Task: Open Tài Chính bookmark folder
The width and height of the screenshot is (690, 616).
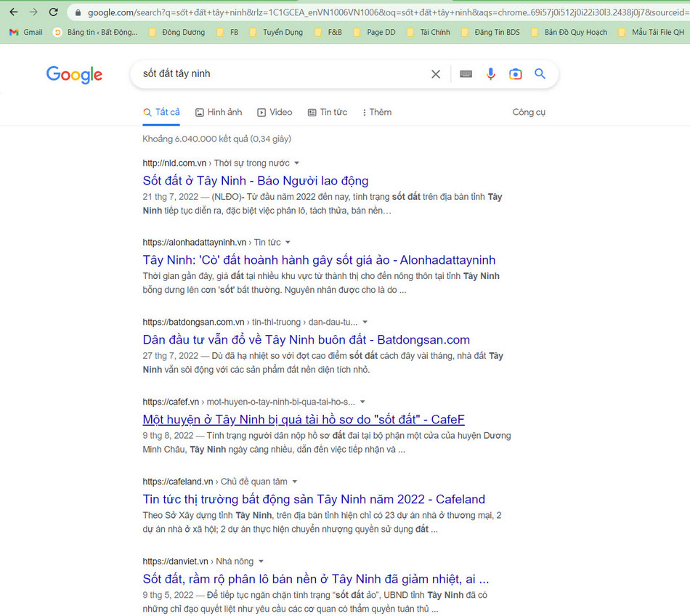Action: (429, 32)
